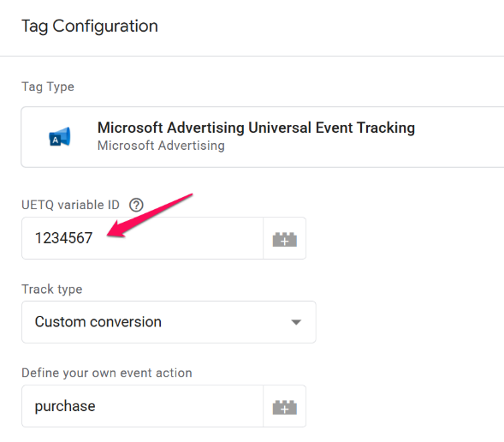This screenshot has height=442, width=504.
Task: Click the UETQ variable ID label
Action: (70, 205)
